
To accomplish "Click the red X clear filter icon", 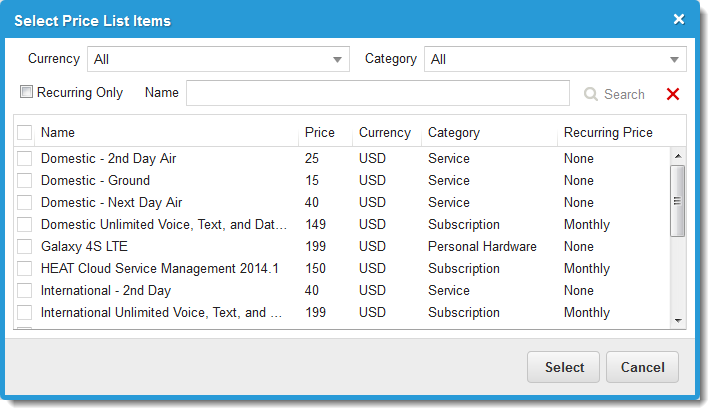I will coord(672,94).
